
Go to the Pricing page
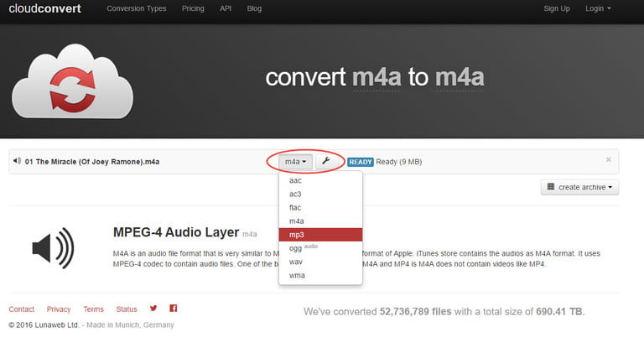tap(193, 8)
